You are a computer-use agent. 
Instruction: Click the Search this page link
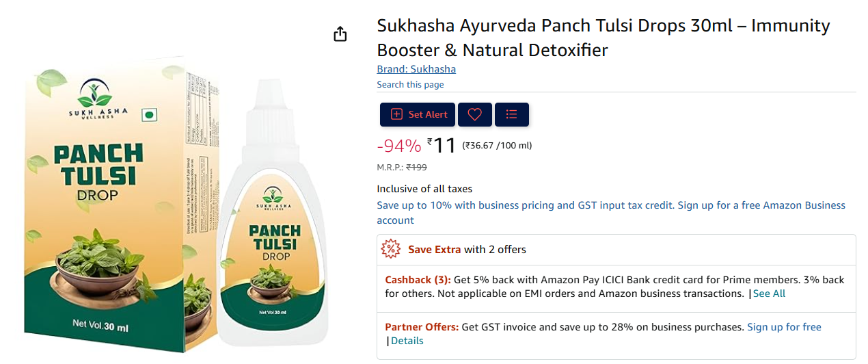(x=410, y=85)
